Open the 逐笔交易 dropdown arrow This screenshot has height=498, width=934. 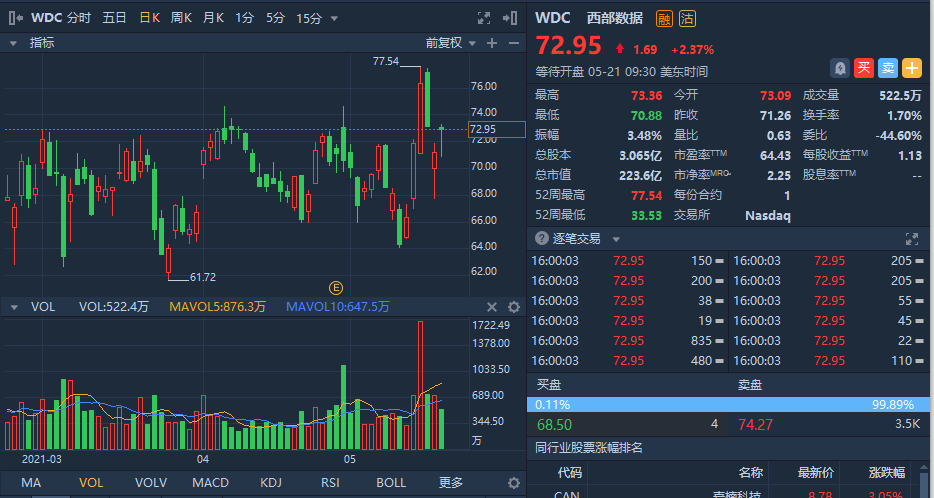[616, 239]
